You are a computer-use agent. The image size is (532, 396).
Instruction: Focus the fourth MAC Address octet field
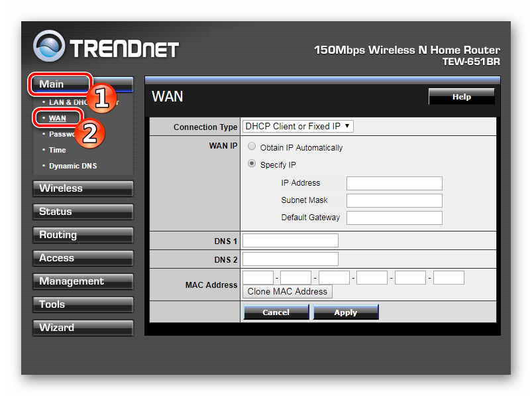click(372, 277)
